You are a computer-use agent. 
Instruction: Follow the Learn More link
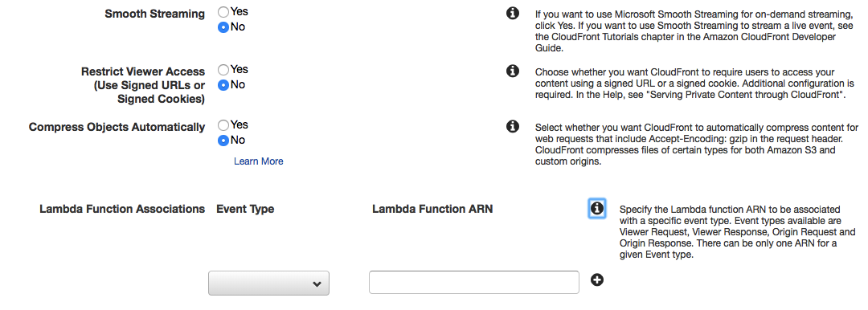pyautogui.click(x=259, y=161)
